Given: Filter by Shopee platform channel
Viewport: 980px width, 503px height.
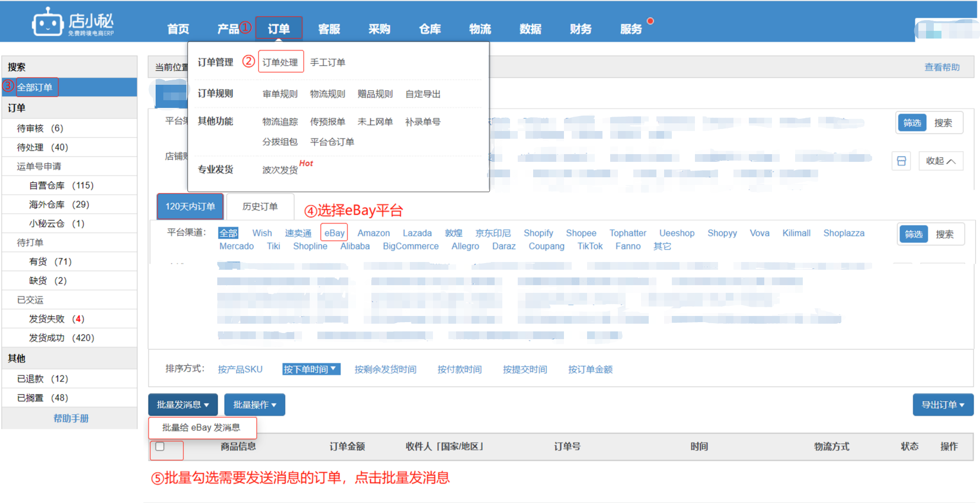Looking at the screenshot, I should point(581,233).
